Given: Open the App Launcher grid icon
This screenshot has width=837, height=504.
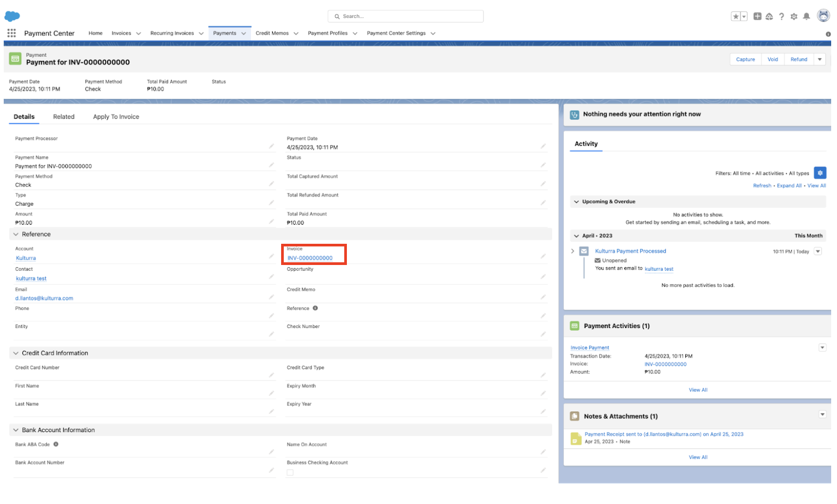Looking at the screenshot, I should point(11,33).
